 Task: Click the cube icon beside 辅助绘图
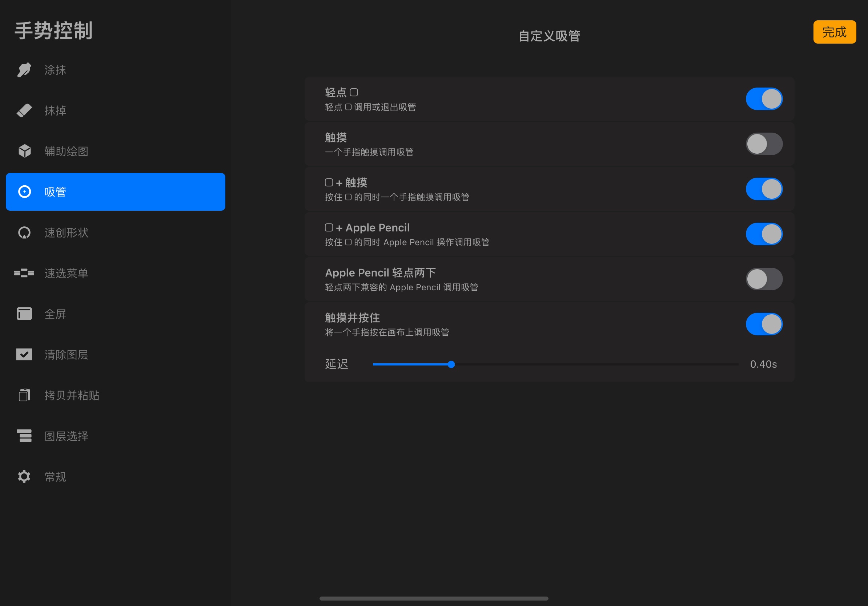25,151
